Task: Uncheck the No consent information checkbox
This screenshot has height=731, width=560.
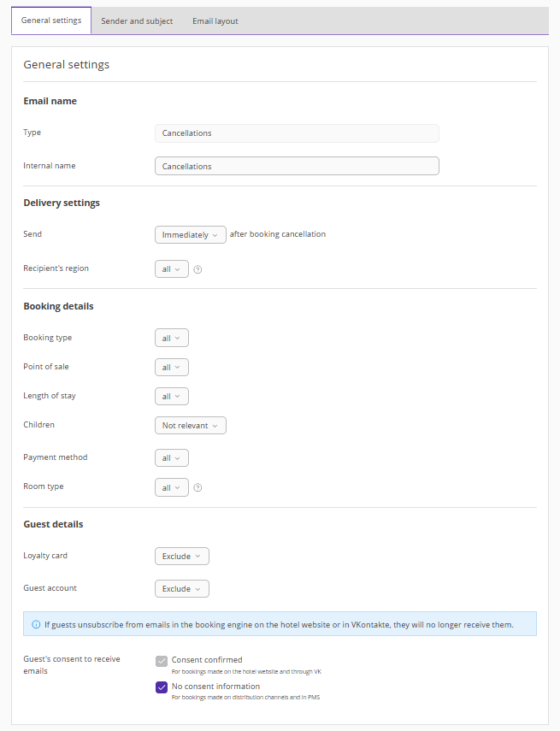Action: click(162, 687)
